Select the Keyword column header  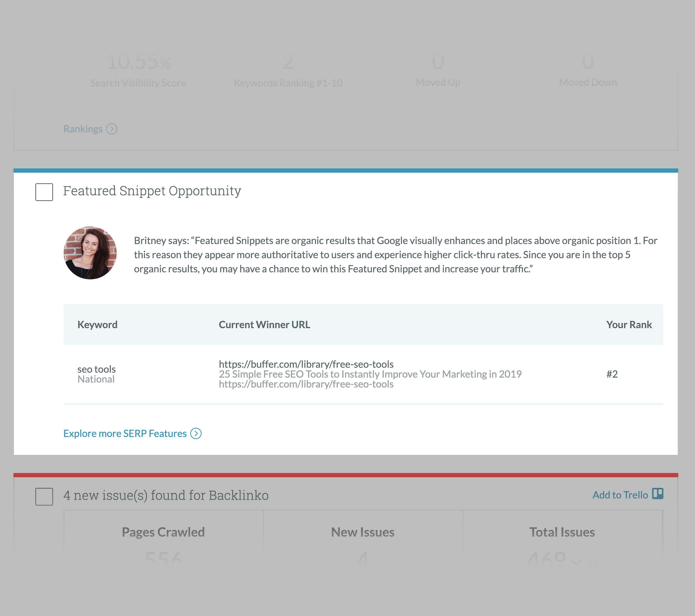(97, 324)
